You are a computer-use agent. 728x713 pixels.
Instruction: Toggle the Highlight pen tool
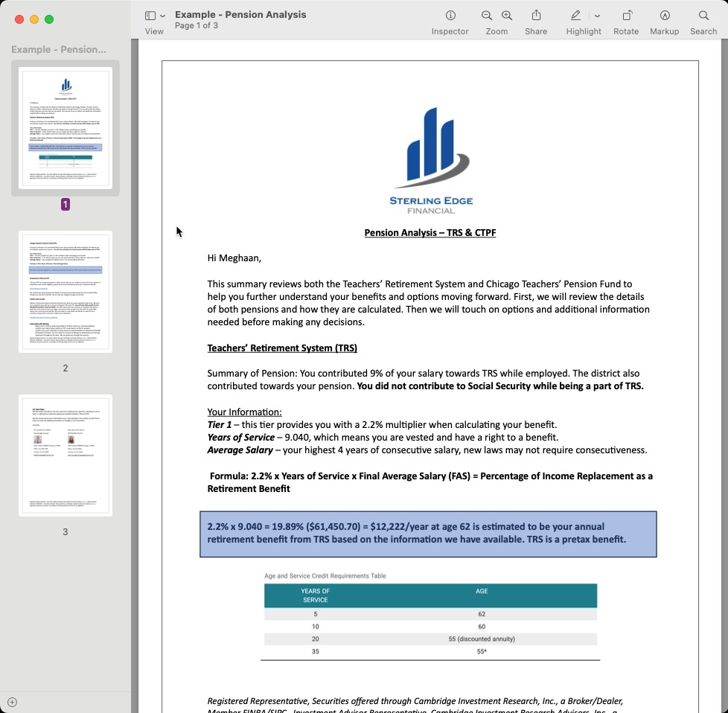coord(575,16)
